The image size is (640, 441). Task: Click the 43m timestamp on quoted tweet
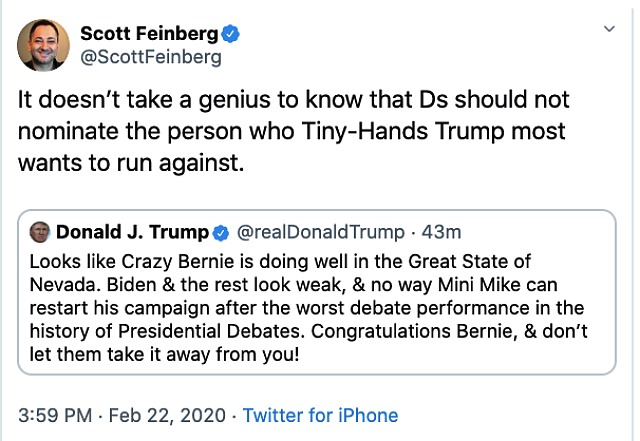pos(441,232)
